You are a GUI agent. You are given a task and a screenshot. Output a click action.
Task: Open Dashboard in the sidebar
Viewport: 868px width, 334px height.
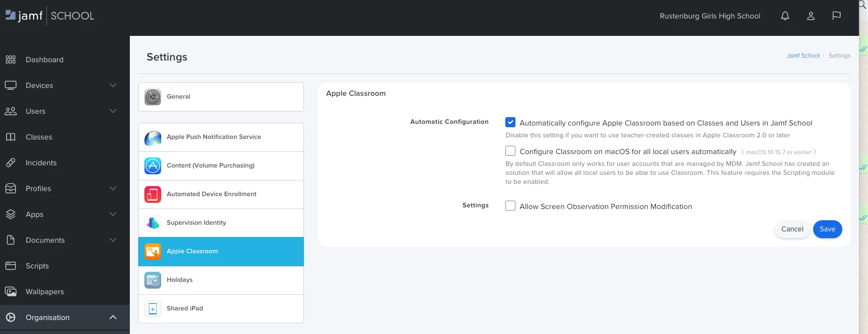(x=65, y=59)
